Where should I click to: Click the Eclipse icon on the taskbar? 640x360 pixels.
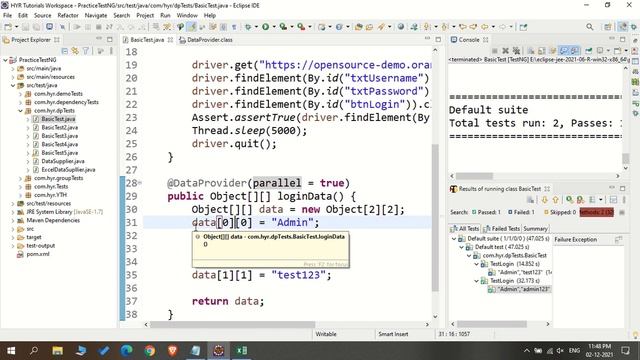[x=218, y=351]
